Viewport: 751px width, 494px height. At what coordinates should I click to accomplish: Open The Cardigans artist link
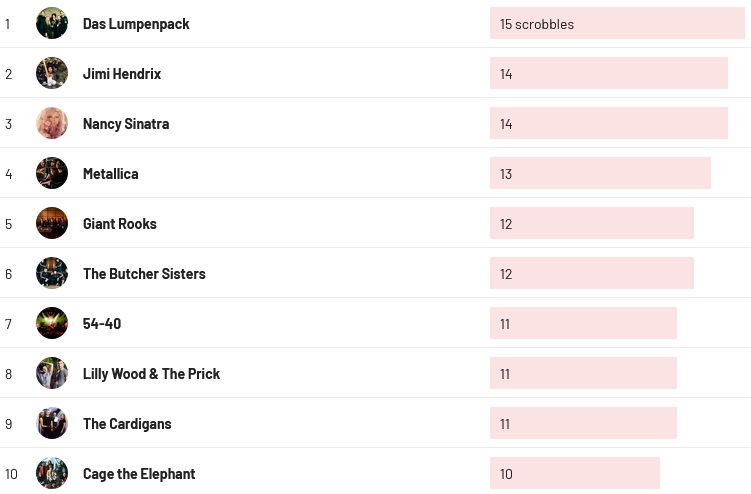127,424
